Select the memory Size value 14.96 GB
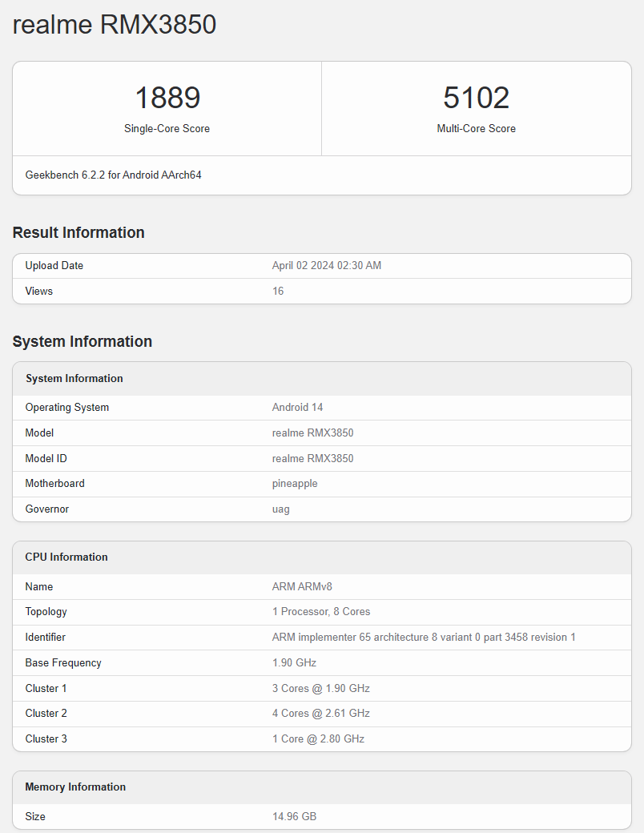Viewport: 644px width, 833px height. pyautogui.click(x=294, y=816)
